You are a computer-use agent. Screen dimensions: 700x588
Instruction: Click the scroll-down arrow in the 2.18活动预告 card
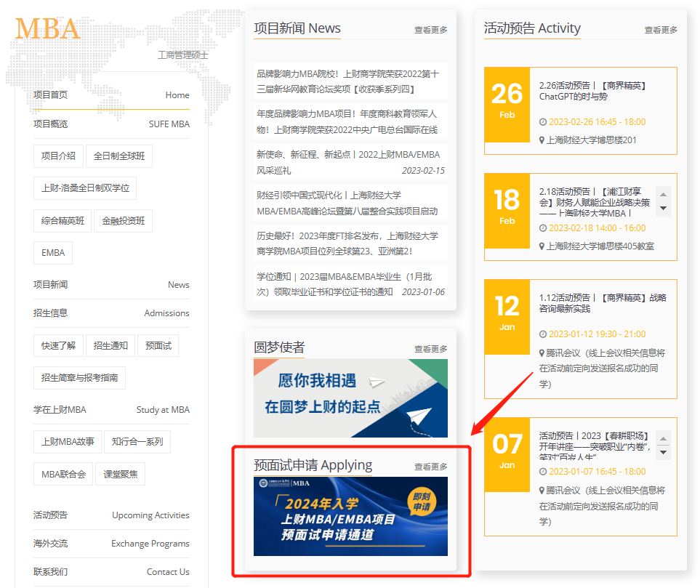point(664,208)
